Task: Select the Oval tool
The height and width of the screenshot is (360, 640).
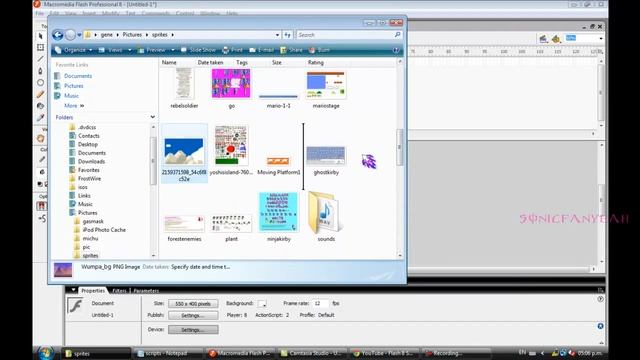Action: pyautogui.click(x=40, y=82)
